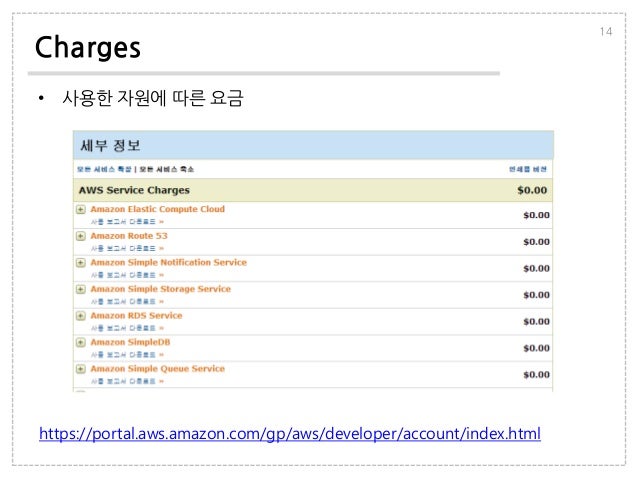Screen dimensions: 638x479
Task: Click the expand all services link
Action: [105, 169]
